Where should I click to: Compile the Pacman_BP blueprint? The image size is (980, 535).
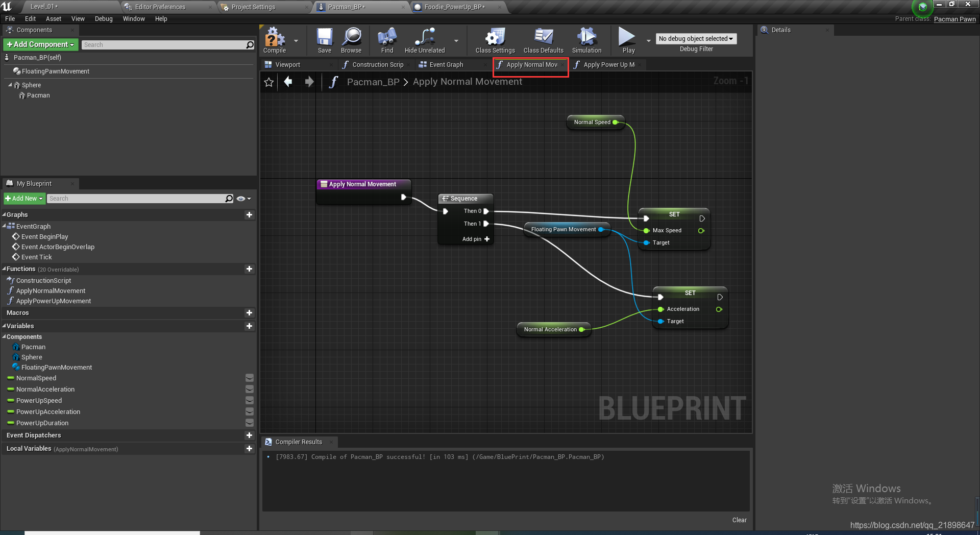point(275,40)
